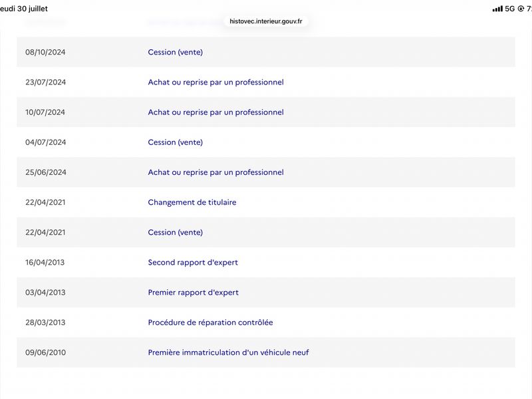Click Procédure de réparation contrôlée
This screenshot has width=532, height=399.
tap(210, 323)
